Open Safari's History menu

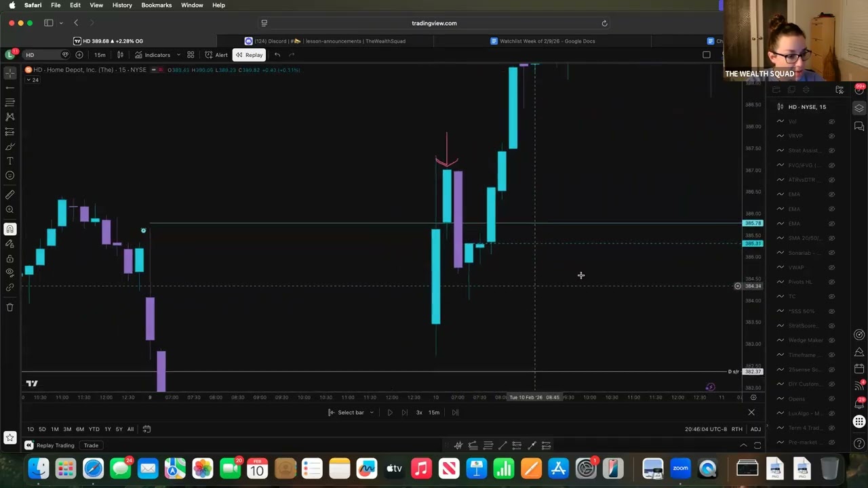(x=122, y=5)
